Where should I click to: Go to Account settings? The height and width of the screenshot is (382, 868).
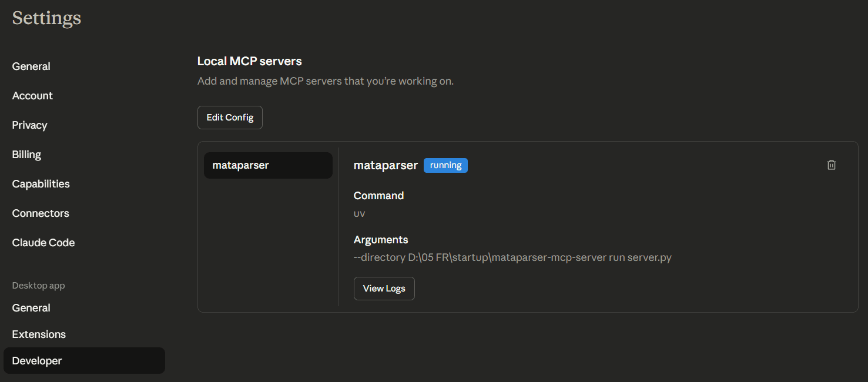tap(32, 96)
